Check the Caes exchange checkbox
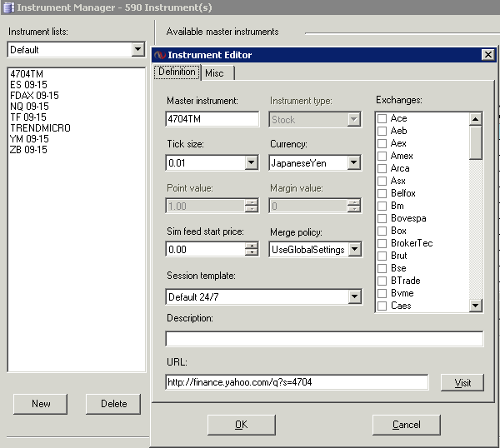Screen dimensions: 500x448 pyautogui.click(x=382, y=306)
